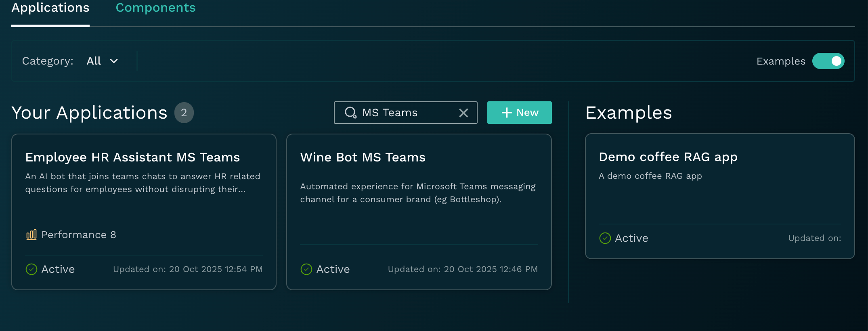
Task: Click the Performance 8 label
Action: [79, 235]
